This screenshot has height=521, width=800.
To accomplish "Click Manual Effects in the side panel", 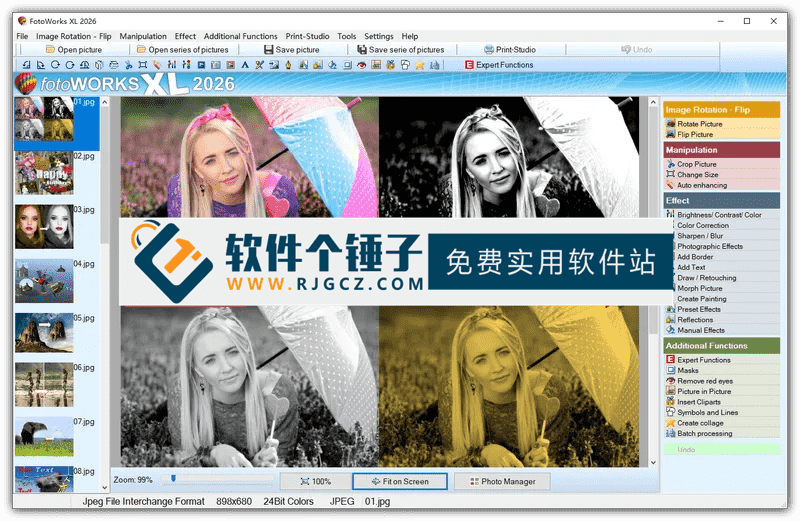I will pyautogui.click(x=701, y=330).
